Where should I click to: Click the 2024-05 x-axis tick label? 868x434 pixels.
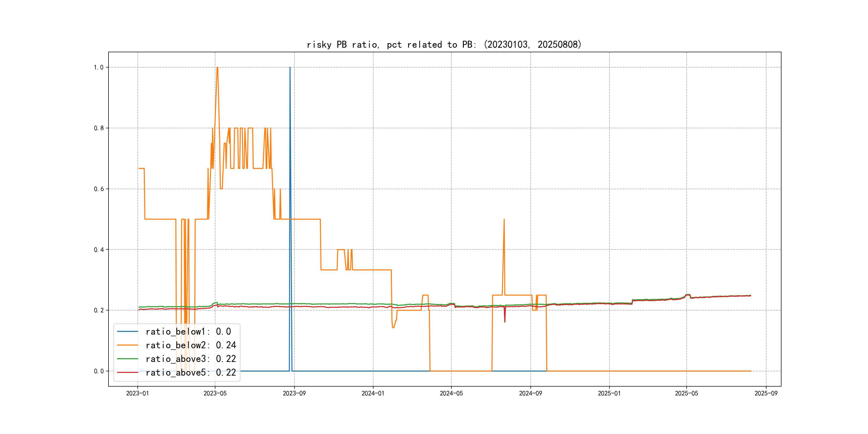pos(451,393)
